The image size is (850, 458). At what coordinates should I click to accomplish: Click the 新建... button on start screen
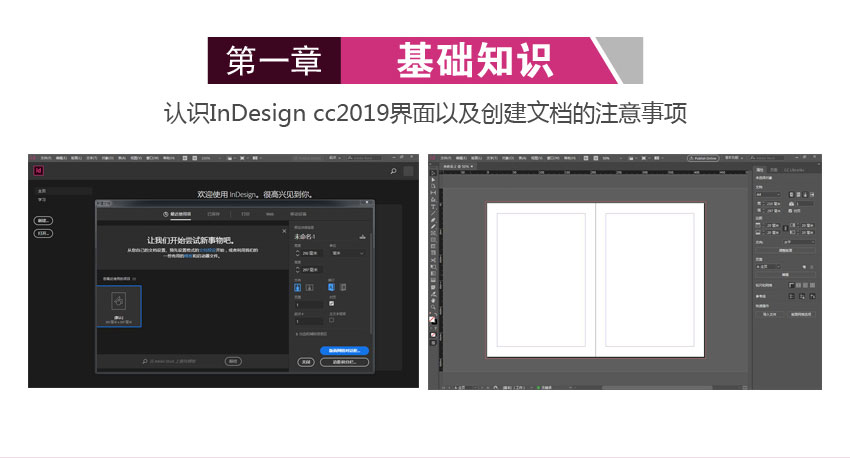[43, 221]
